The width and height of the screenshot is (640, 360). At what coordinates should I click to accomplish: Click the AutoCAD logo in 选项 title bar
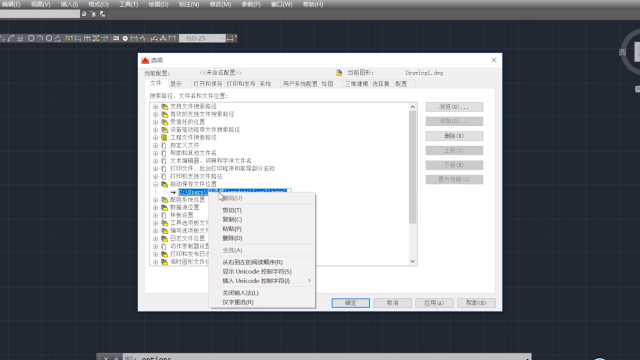click(145, 60)
